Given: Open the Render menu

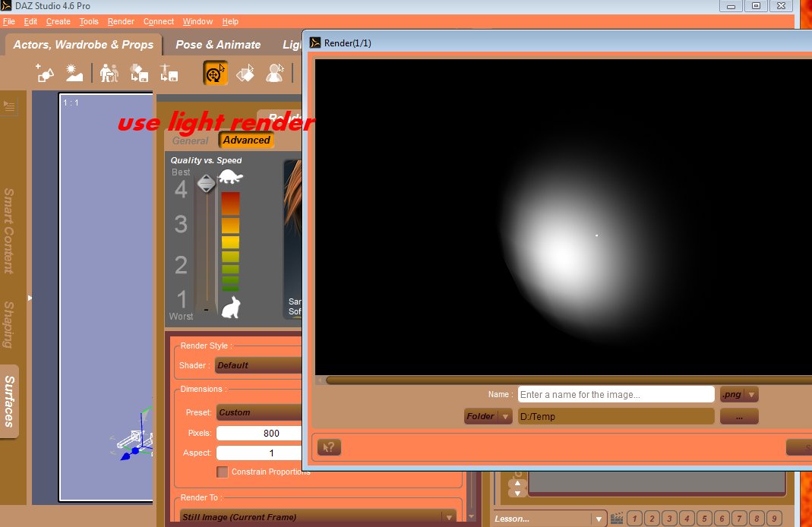Looking at the screenshot, I should [x=121, y=21].
